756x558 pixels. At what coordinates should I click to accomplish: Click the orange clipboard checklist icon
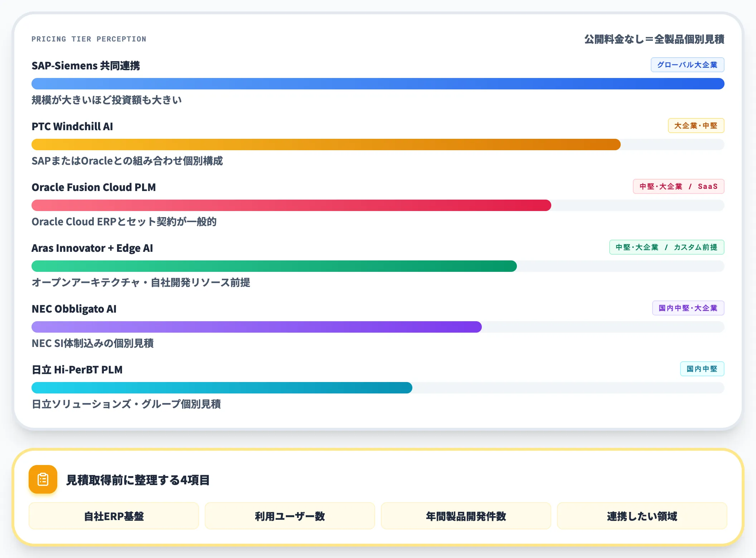coord(43,479)
